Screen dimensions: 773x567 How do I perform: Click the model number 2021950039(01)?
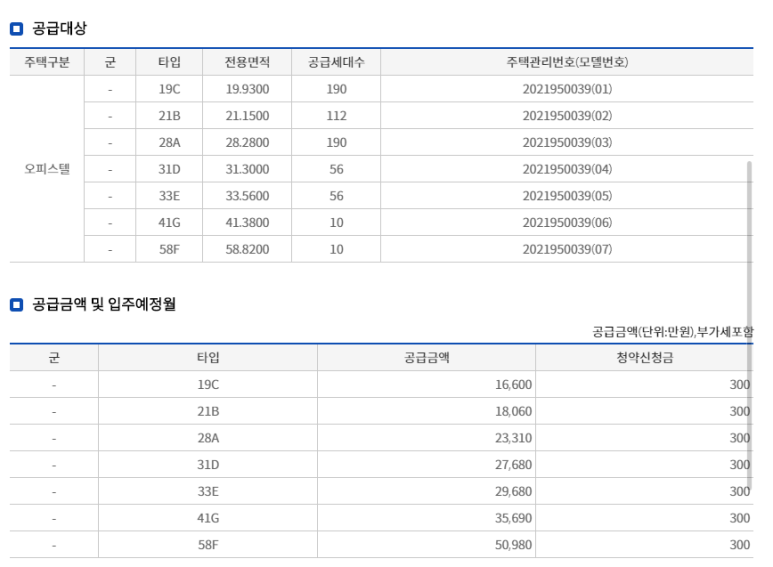point(567,89)
